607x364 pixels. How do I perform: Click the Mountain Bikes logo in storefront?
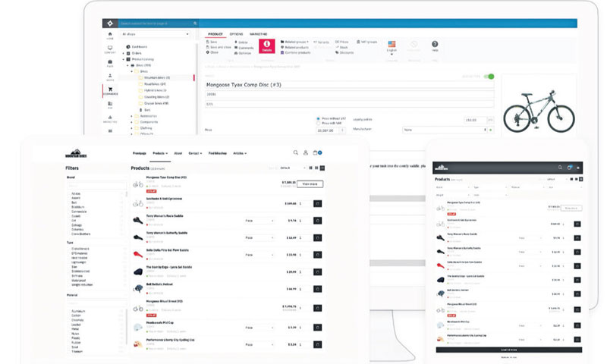point(77,152)
